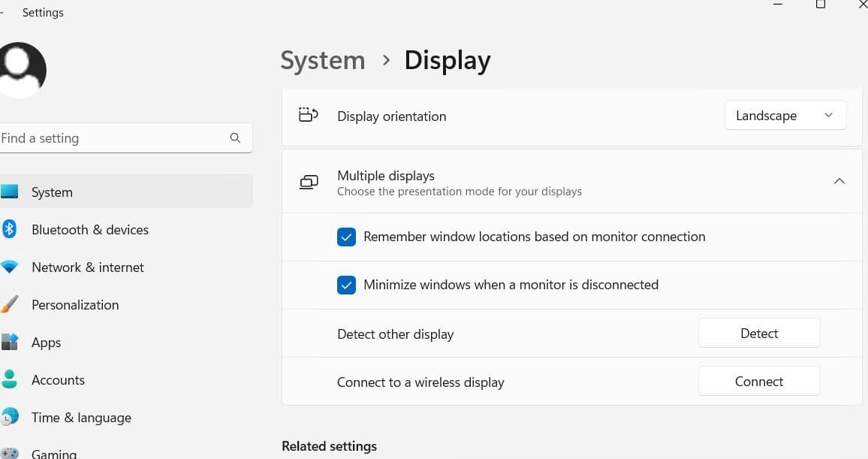Click the Personalization paintbrush icon

(x=10, y=304)
